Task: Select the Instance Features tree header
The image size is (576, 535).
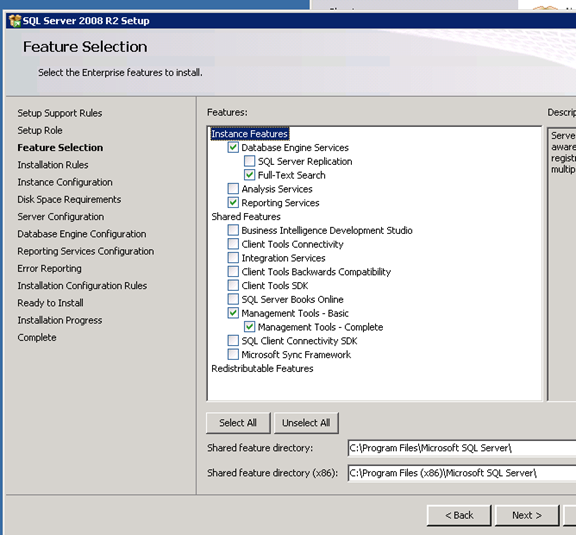Action: coord(249,134)
